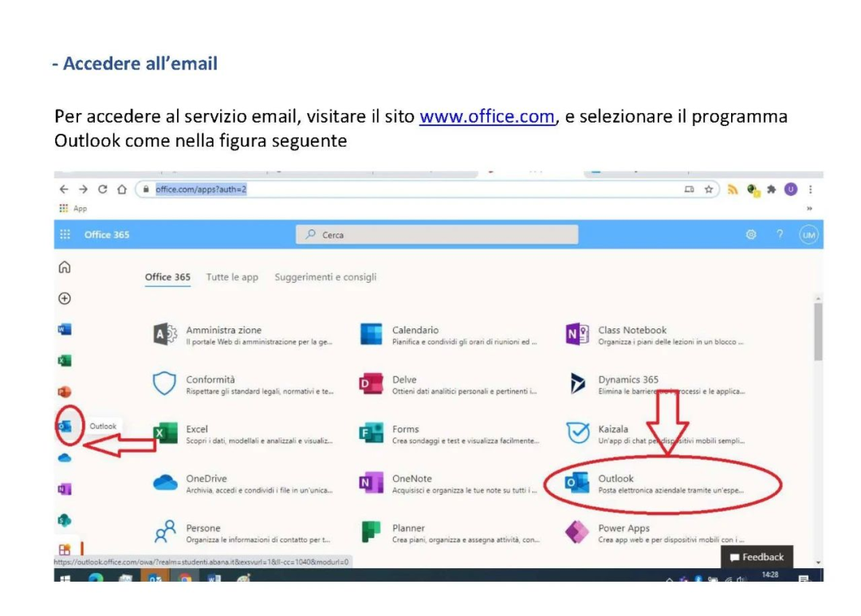
Task: Click the browser back arrow
Action: point(64,190)
